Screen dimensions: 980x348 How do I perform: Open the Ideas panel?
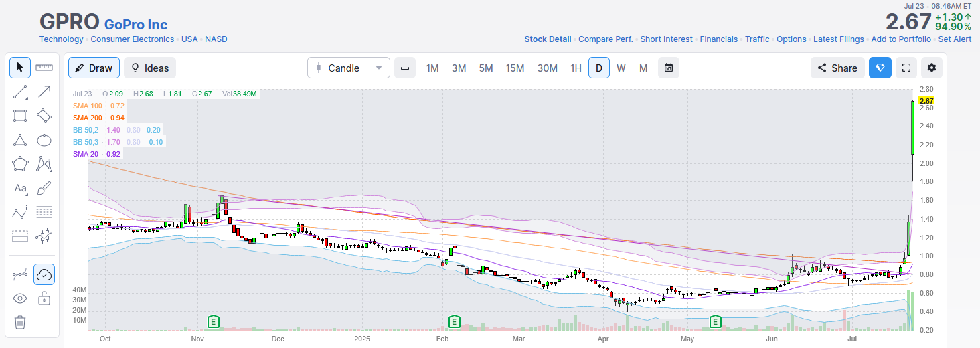(x=150, y=68)
